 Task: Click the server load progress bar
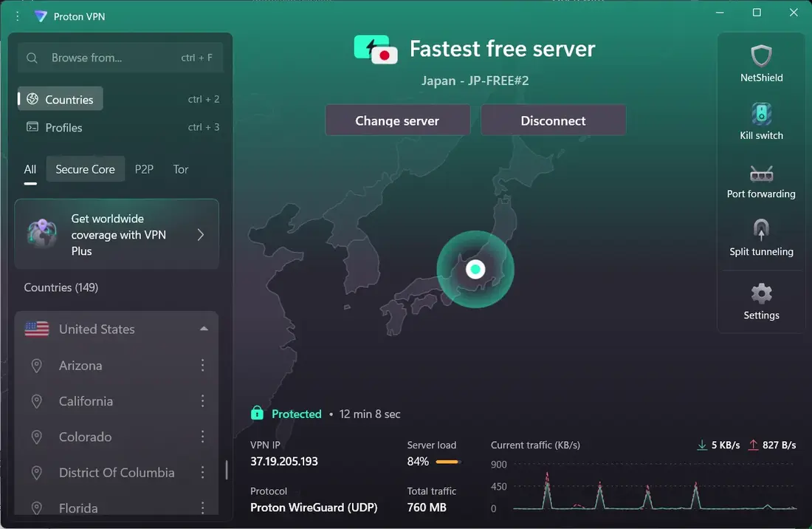(x=447, y=462)
